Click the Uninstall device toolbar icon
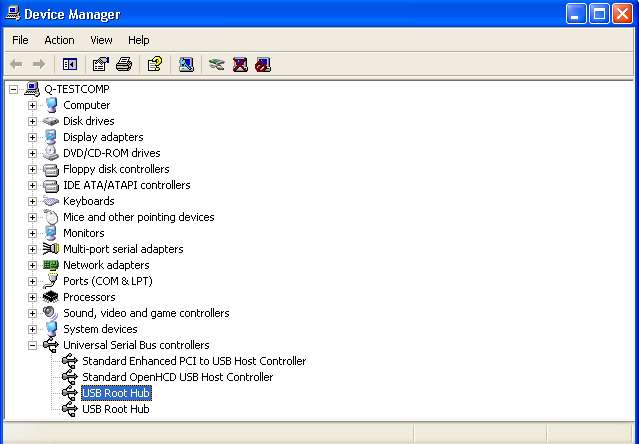 pos(240,64)
